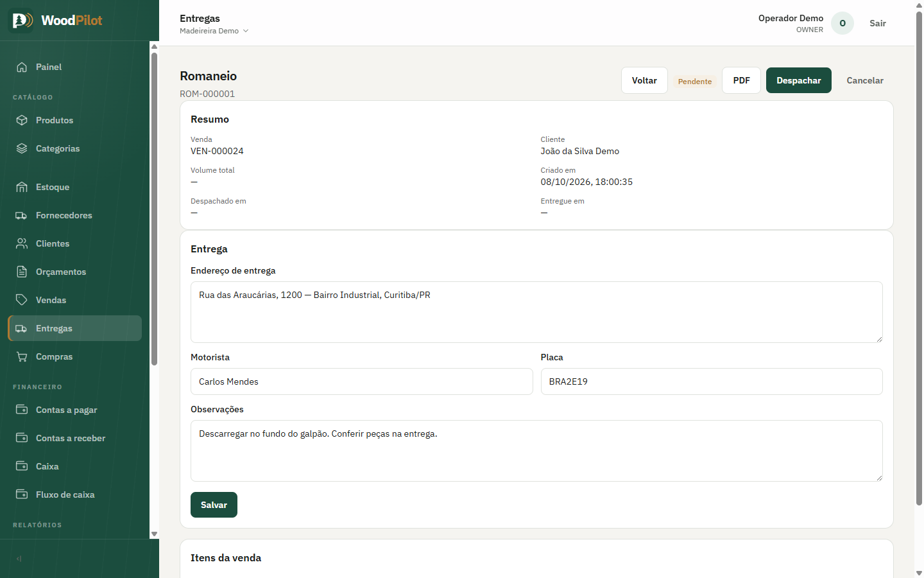
Task: Save delivery details with Salvar
Action: pyautogui.click(x=214, y=505)
